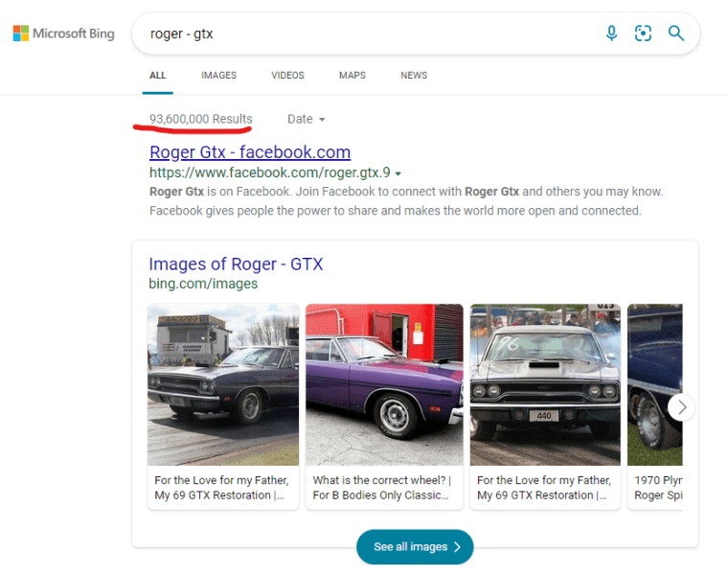Click the Microsoft Bing logo
The width and height of the screenshot is (728, 575).
tap(63, 34)
